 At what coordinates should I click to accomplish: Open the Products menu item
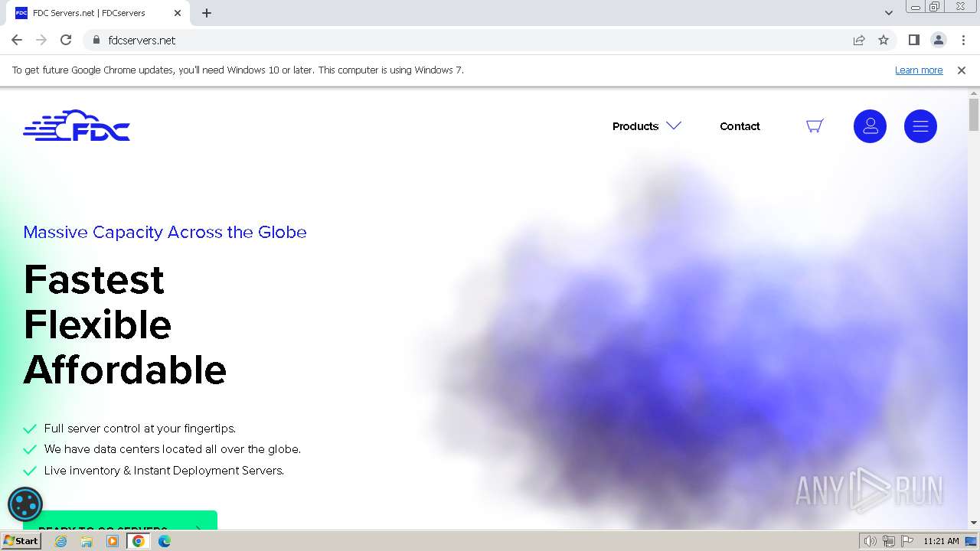[635, 126]
